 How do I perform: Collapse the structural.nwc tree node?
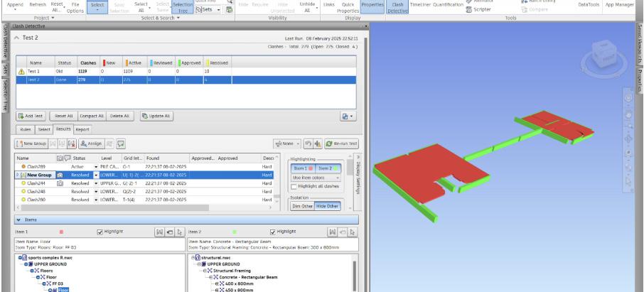pyautogui.click(x=193, y=257)
